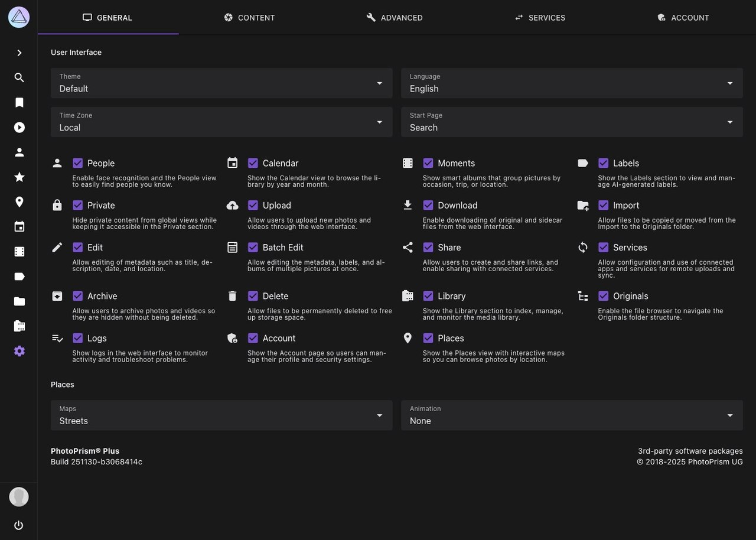
Task: Open Labels via the sidebar tag icon
Action: (x=19, y=276)
